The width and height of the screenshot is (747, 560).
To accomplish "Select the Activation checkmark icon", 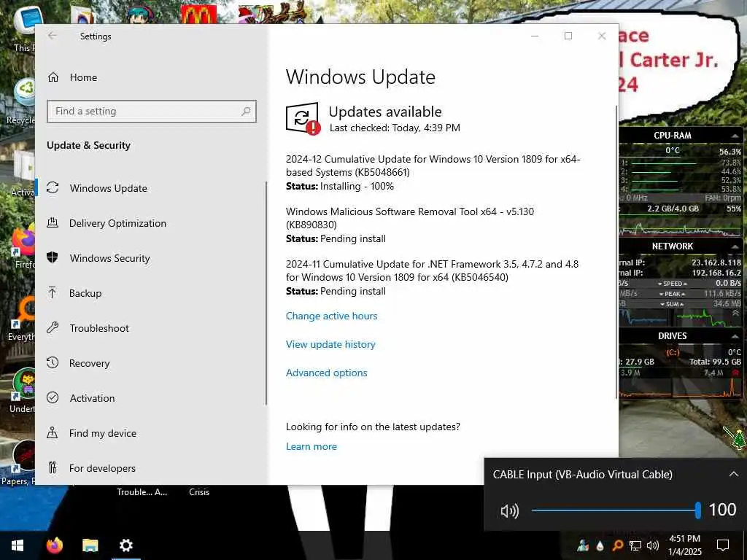I will pos(53,397).
